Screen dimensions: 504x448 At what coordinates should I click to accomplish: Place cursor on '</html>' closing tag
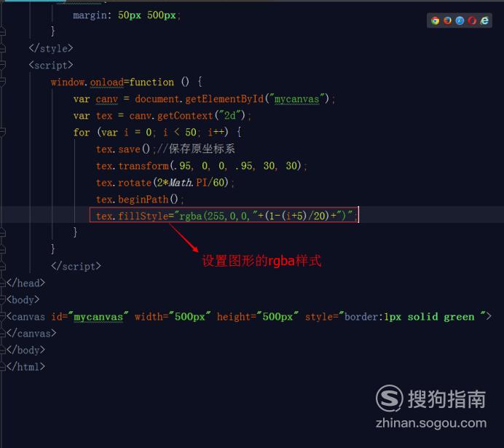25,366
